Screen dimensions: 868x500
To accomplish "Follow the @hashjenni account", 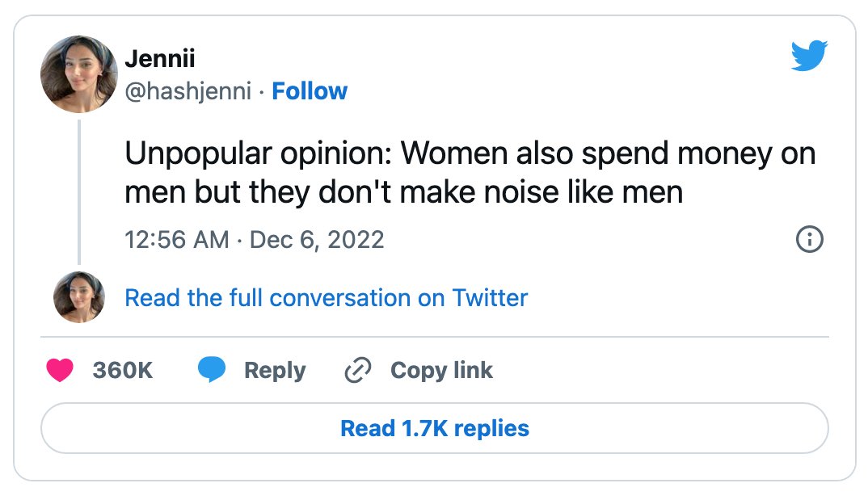I will point(310,90).
